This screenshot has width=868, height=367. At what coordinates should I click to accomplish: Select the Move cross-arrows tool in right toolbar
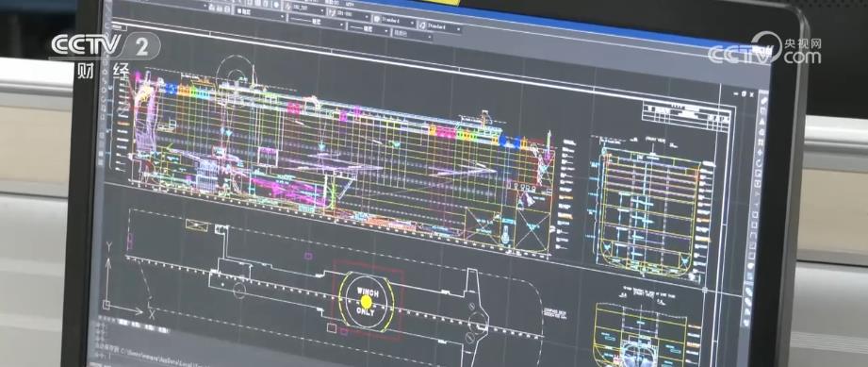[760, 153]
